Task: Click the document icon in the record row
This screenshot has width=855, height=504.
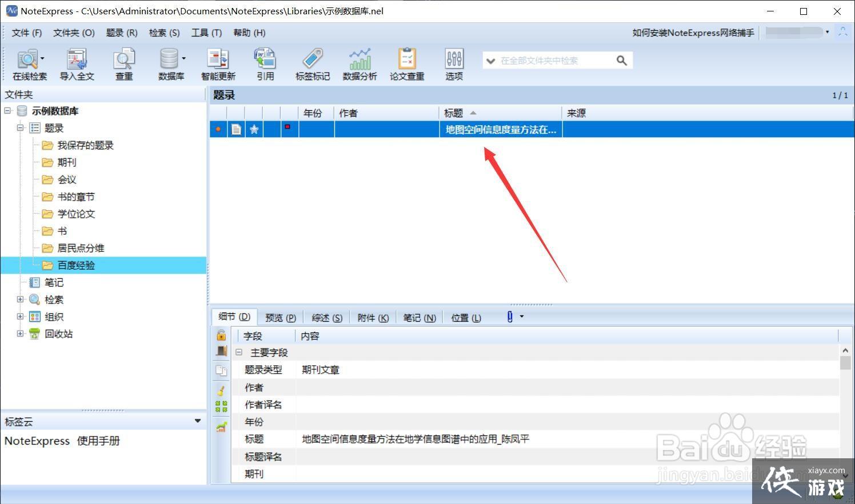Action: click(236, 130)
